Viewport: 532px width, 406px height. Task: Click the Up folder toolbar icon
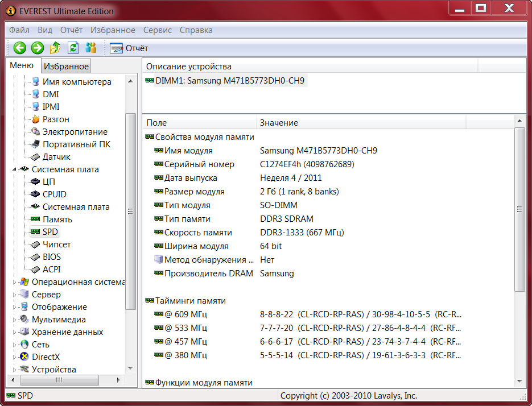coord(55,48)
